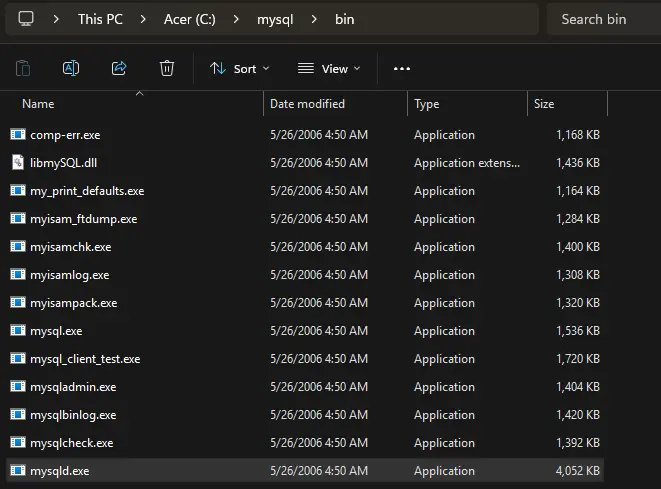Viewport: 661px width, 489px height.
Task: Select file name mysqlbinlog.exe
Action: [73, 415]
